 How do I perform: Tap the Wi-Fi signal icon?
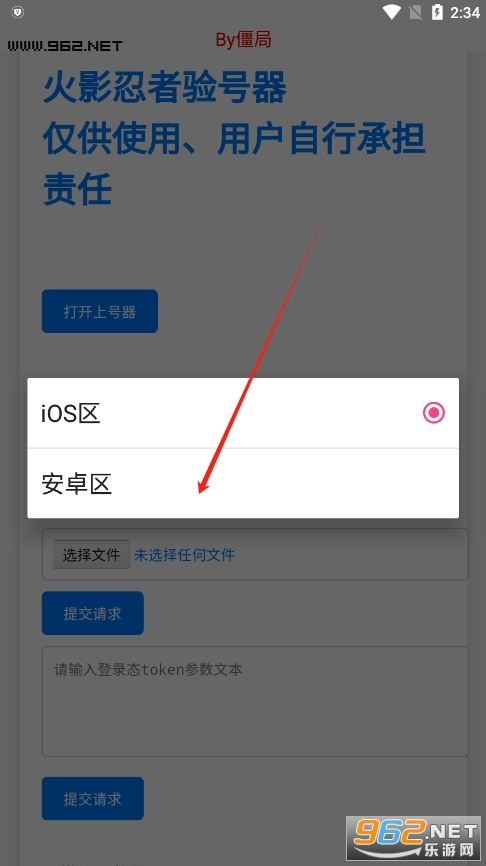click(x=392, y=12)
